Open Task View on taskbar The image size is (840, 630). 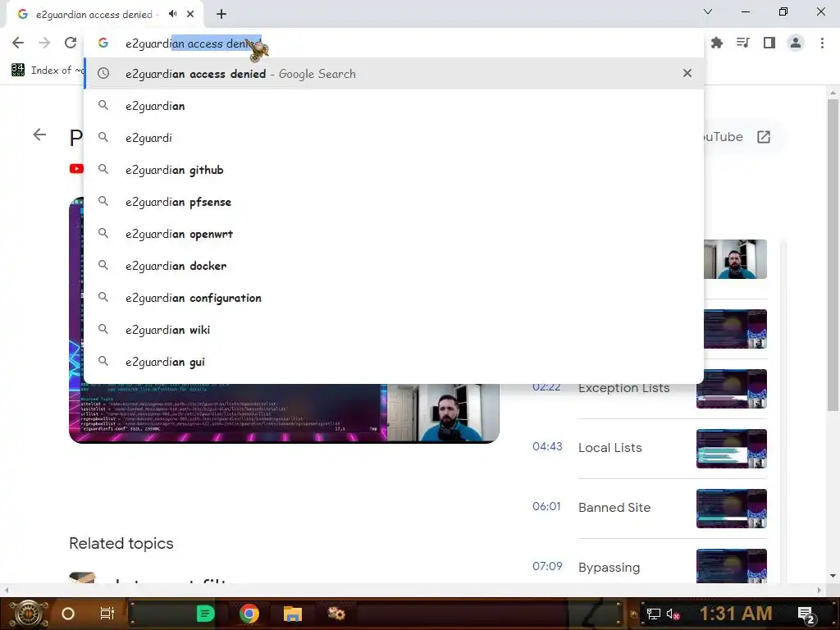(107, 614)
